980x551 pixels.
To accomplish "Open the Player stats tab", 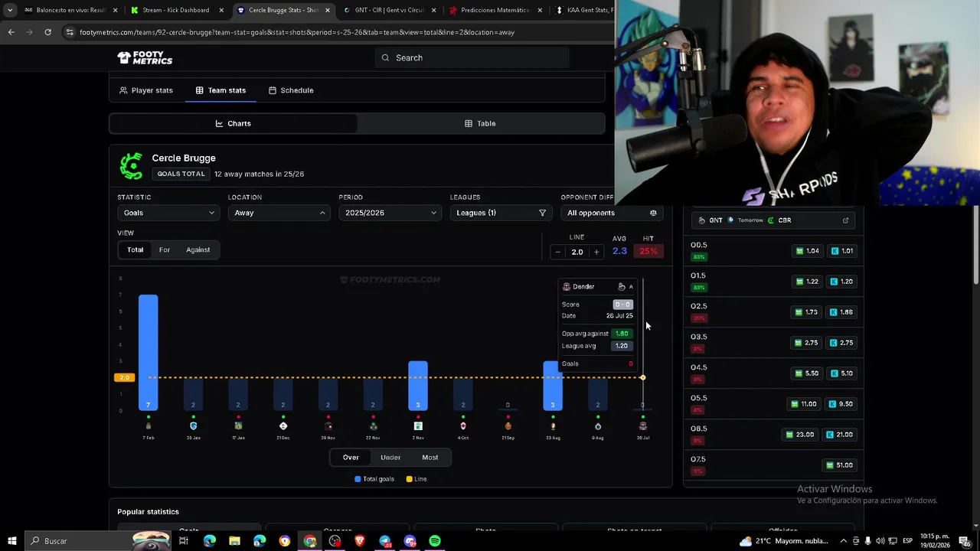I will 145,90.
